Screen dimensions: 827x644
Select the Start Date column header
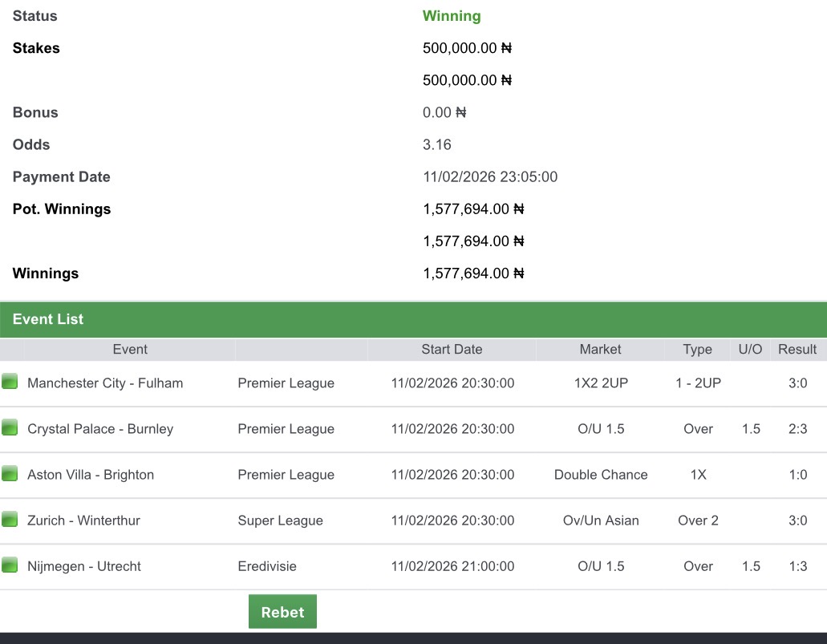[452, 349]
